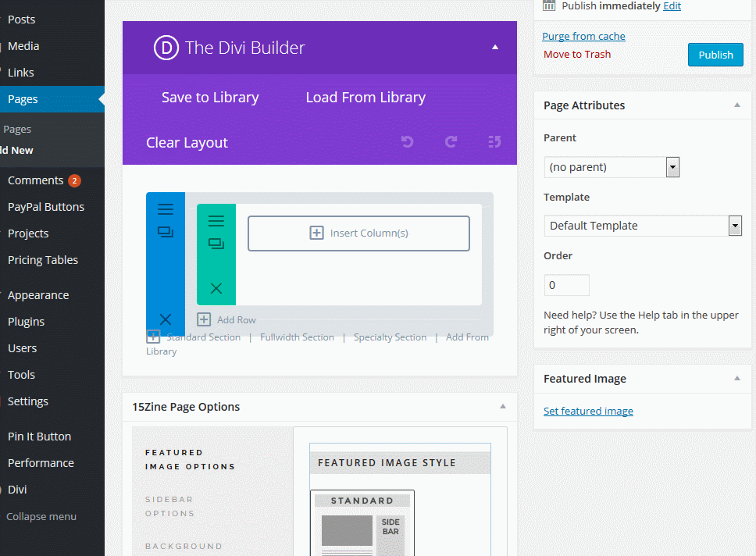Select the Standard featured image style thumbnail
This screenshot has width=756, height=556.
(362, 522)
